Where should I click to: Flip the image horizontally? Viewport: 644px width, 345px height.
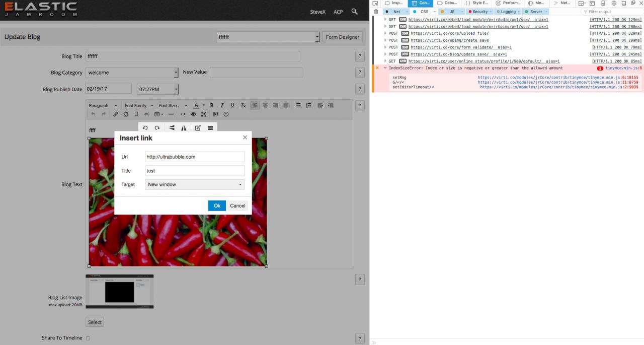(184, 128)
